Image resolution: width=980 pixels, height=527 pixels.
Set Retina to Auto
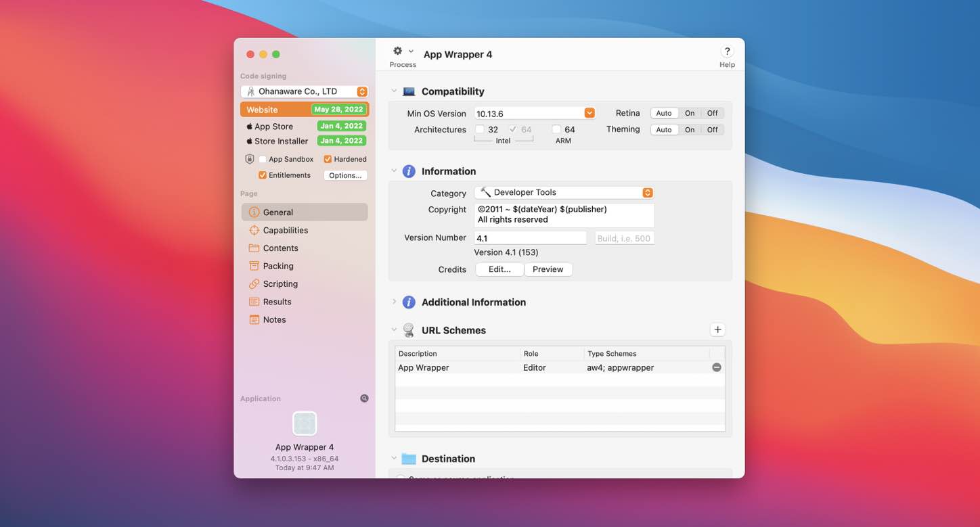[664, 113]
